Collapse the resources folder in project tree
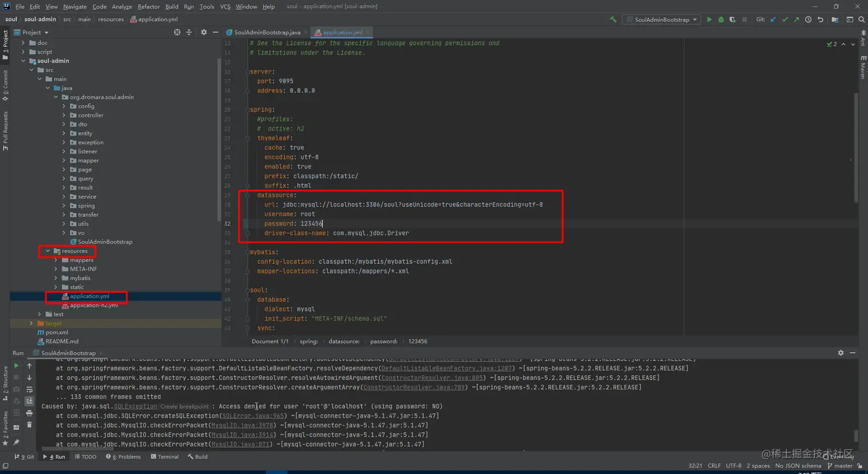The image size is (868, 474). pyautogui.click(x=48, y=251)
